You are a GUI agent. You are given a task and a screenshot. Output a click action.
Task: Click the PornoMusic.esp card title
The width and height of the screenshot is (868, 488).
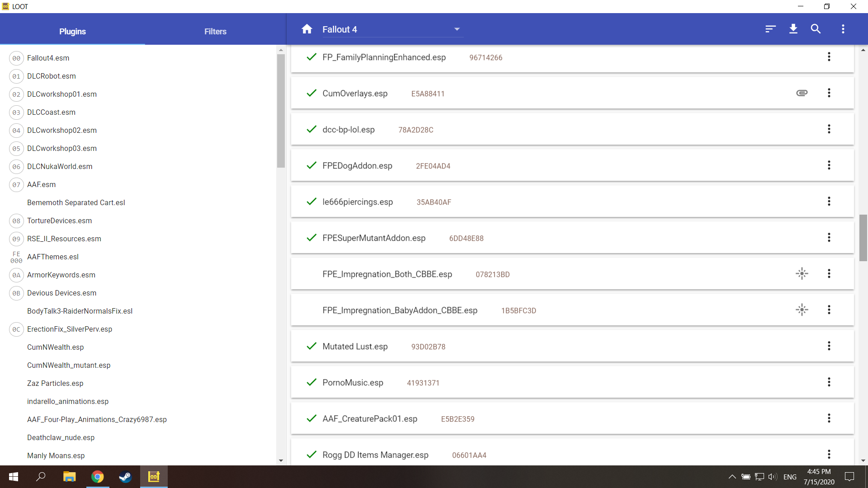point(353,383)
